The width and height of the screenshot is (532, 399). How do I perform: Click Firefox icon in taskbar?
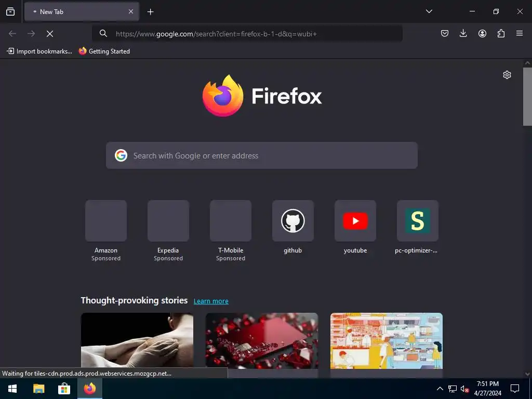click(90, 389)
